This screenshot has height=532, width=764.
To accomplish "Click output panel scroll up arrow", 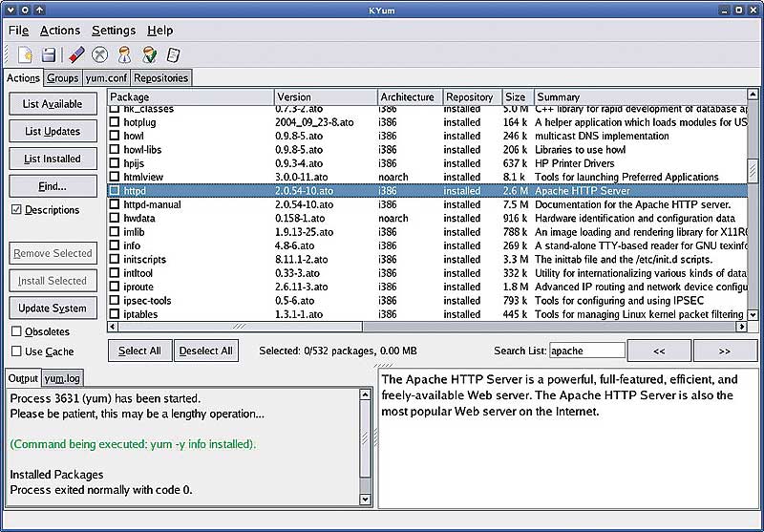I will (365, 394).
